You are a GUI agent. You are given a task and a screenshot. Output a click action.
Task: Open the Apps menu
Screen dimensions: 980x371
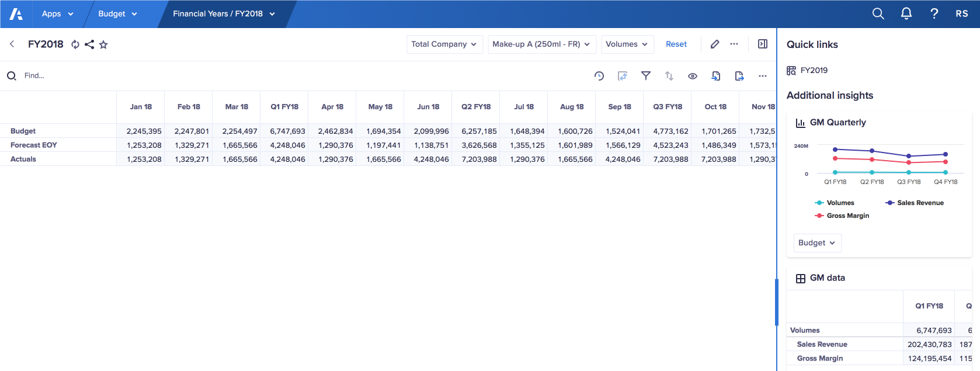(57, 14)
